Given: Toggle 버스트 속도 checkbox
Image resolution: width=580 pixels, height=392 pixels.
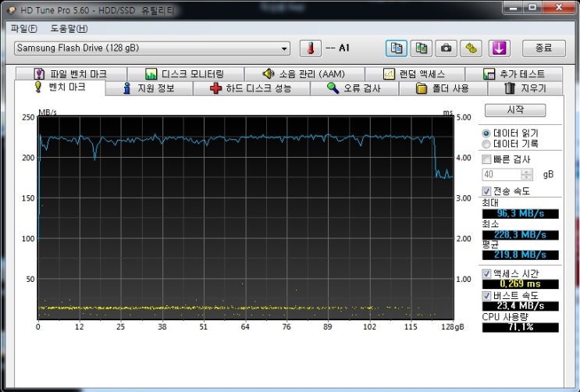Looking at the screenshot, I should coord(486,295).
